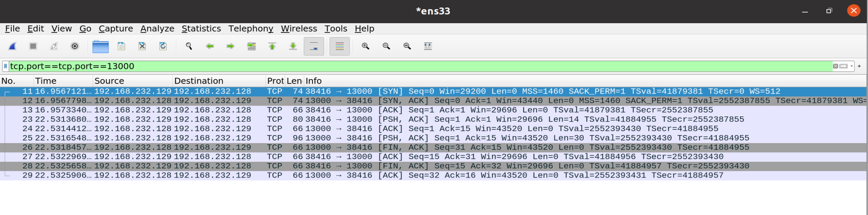Sort by the Source column header
This screenshot has width=868, height=215.
pyautogui.click(x=133, y=81)
